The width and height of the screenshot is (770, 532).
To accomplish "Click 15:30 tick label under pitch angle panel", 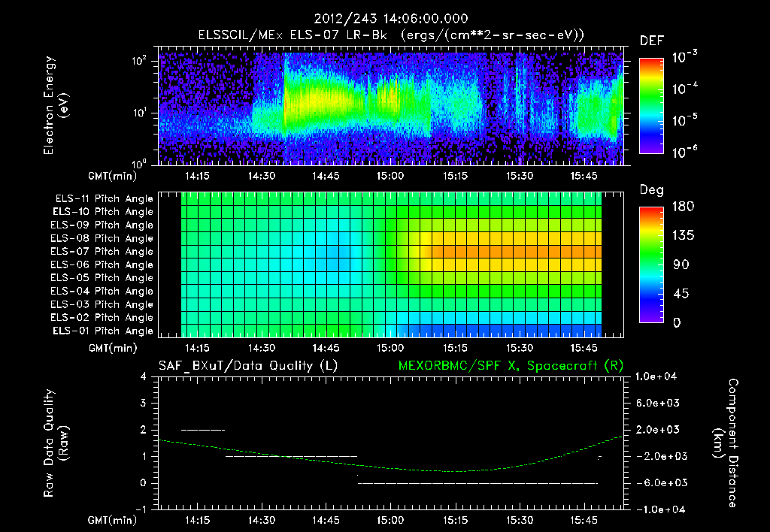I will pyautogui.click(x=520, y=348).
